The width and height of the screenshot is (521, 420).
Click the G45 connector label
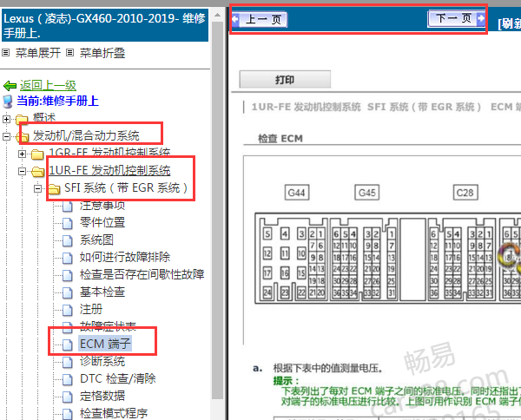point(366,193)
